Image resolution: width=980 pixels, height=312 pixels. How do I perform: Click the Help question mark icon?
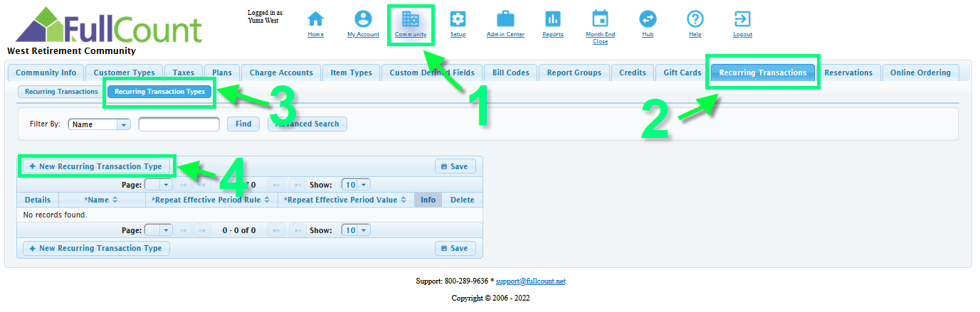[x=695, y=19]
